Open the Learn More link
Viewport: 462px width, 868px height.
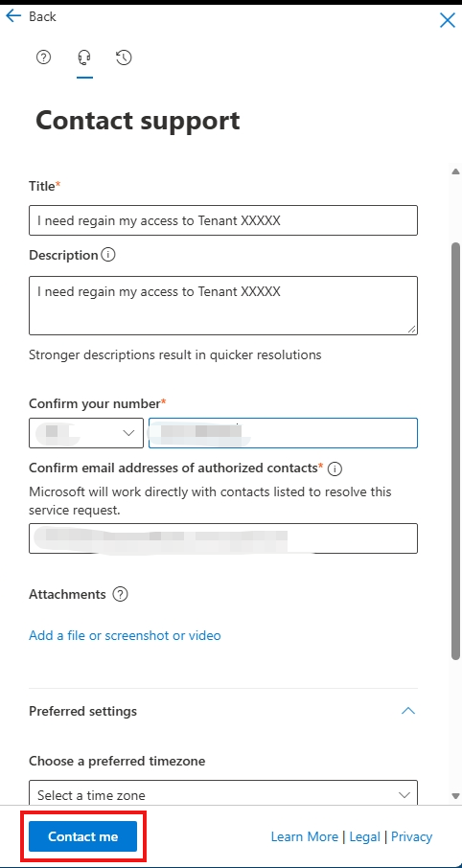click(304, 836)
